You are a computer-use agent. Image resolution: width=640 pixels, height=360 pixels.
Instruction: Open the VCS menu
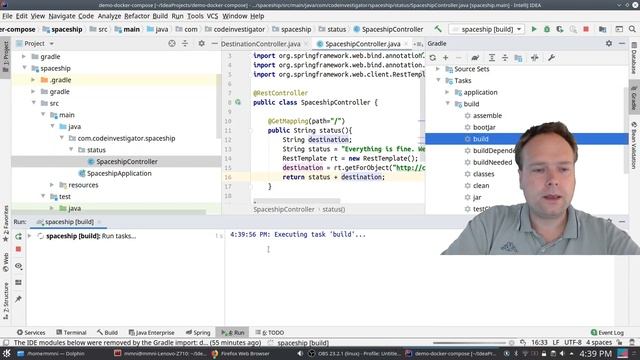[x=212, y=16]
